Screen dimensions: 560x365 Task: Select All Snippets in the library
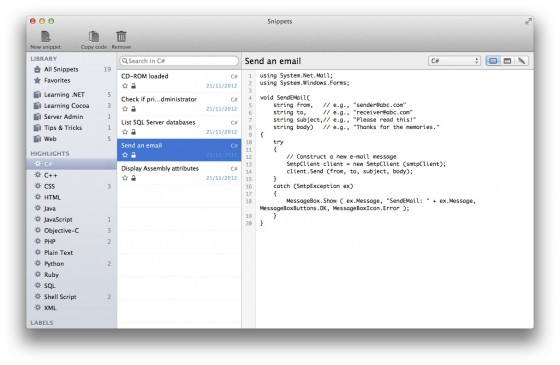(72, 69)
